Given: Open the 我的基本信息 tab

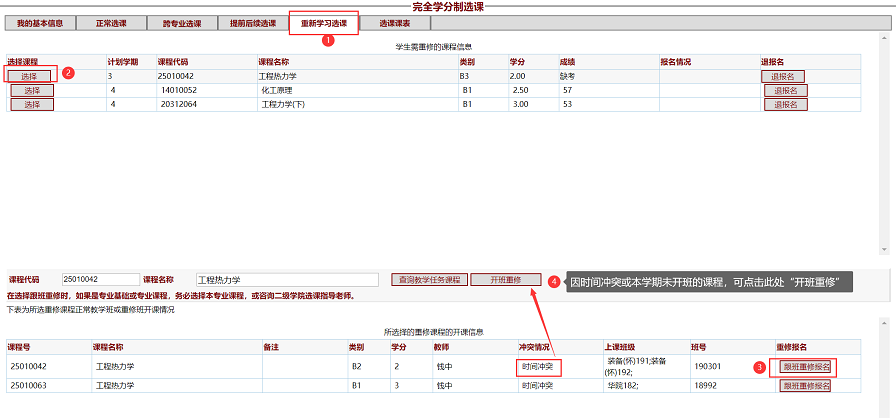Looking at the screenshot, I should [x=40, y=23].
